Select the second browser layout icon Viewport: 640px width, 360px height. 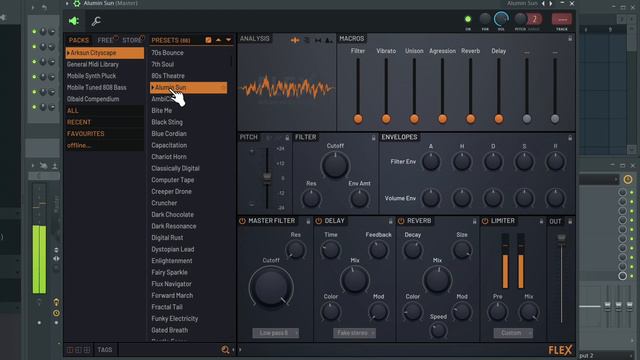pos(78,350)
